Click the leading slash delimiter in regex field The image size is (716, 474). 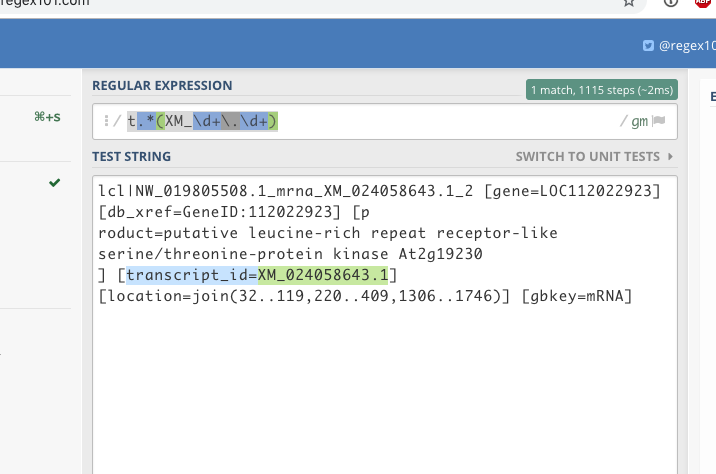pyautogui.click(x=117, y=121)
